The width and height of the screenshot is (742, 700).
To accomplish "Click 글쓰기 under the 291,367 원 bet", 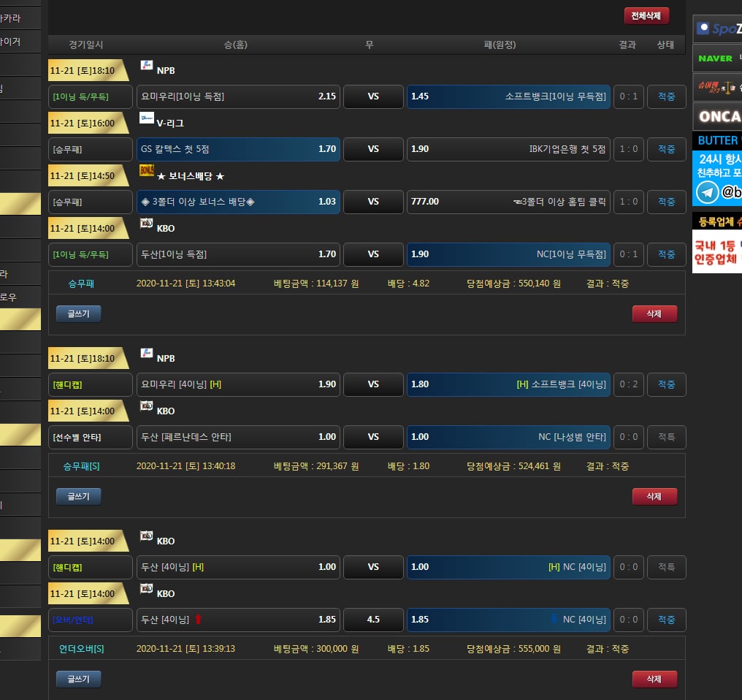I will pos(78,497).
